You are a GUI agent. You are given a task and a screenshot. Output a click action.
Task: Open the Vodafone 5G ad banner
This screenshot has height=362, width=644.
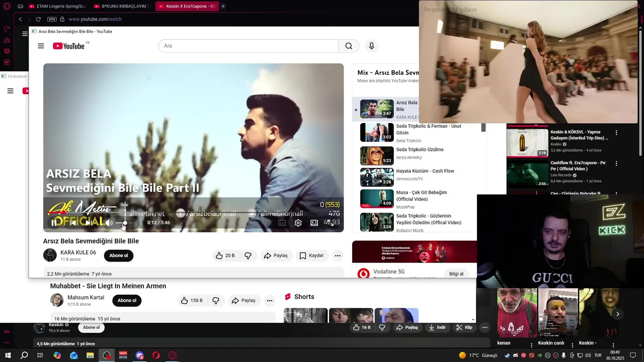415,252
